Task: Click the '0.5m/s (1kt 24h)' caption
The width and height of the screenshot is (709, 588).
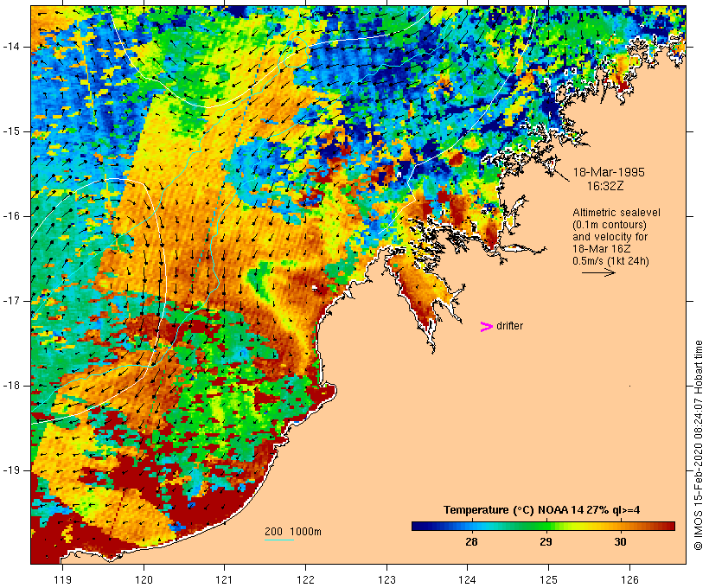Action: tap(610, 261)
